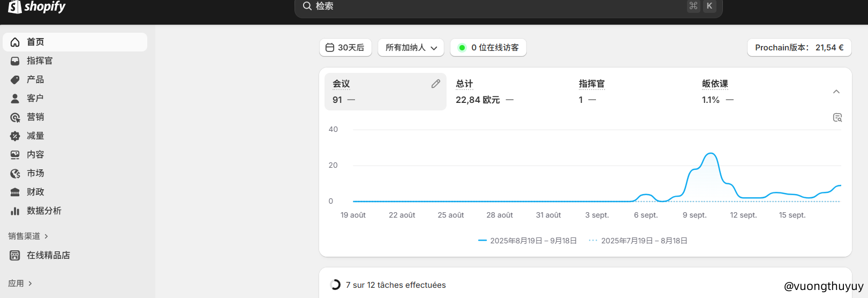Viewport: 868px width, 298px height.
Task: Click the pencil edit icon on 会议 card
Action: pyautogui.click(x=436, y=84)
